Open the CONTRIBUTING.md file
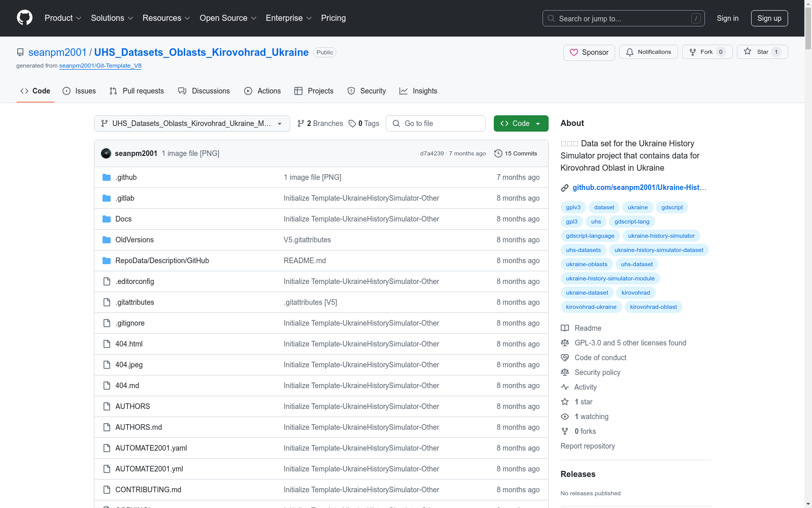Screen dimensions: 812x508 (148, 490)
